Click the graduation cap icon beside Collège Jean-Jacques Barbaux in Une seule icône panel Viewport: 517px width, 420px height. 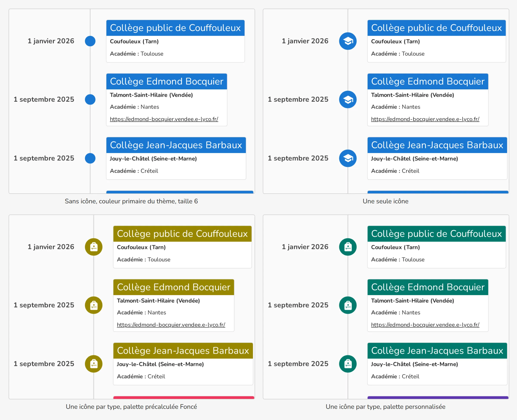pos(348,158)
